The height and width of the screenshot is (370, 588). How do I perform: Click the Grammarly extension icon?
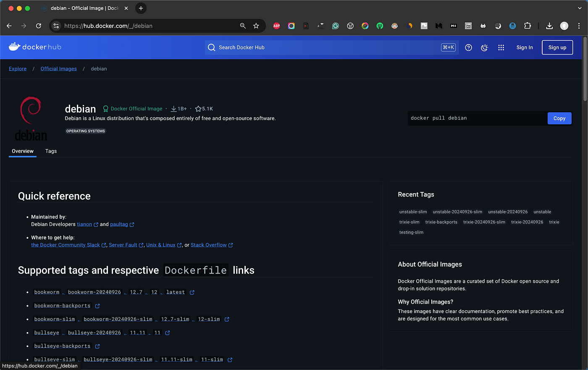coord(335,26)
